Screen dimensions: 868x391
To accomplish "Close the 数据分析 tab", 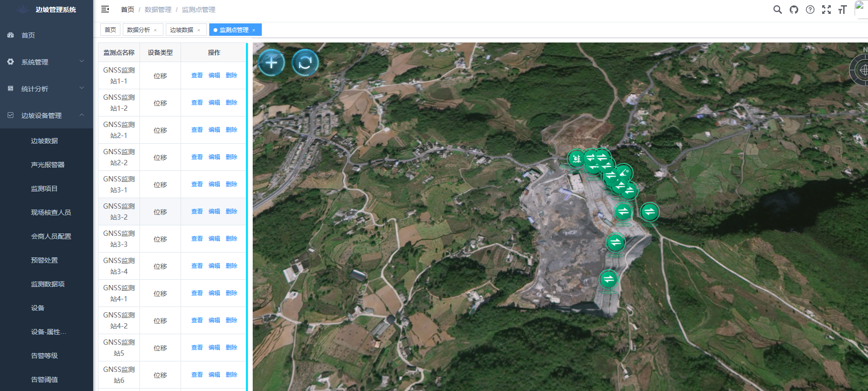I will coord(155,30).
